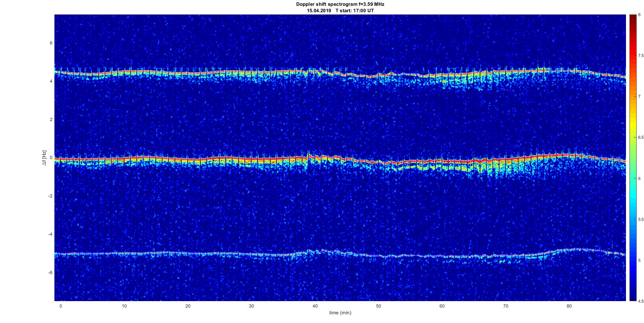The height and width of the screenshot is (323, 644).
Task: Click the -5 Hz trace at 80 minutes
Action: 569,250
